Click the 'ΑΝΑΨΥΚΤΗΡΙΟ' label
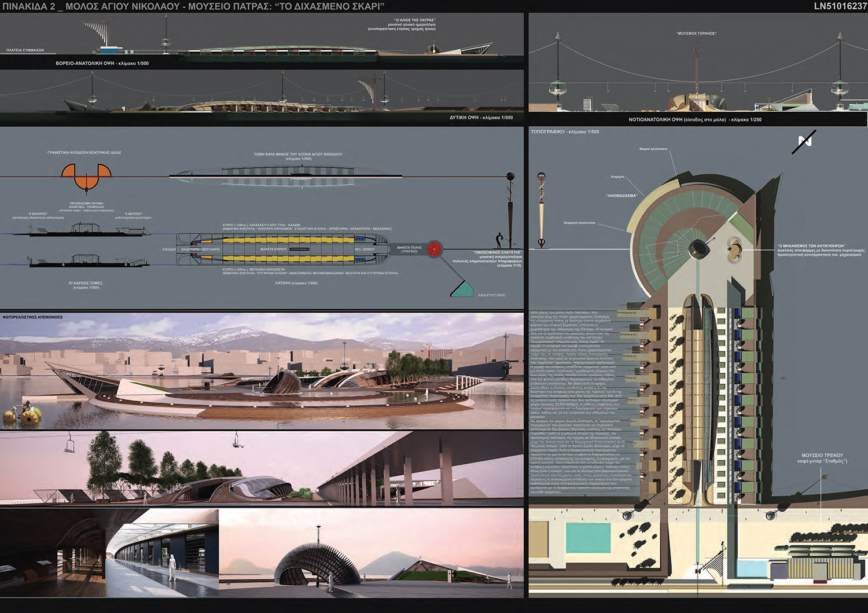 [x=491, y=295]
